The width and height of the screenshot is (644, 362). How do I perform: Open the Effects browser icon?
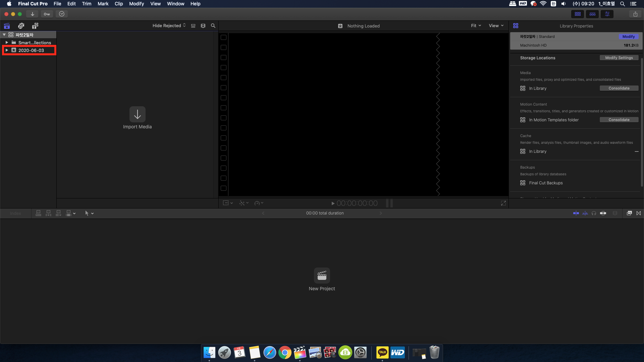coord(629,213)
